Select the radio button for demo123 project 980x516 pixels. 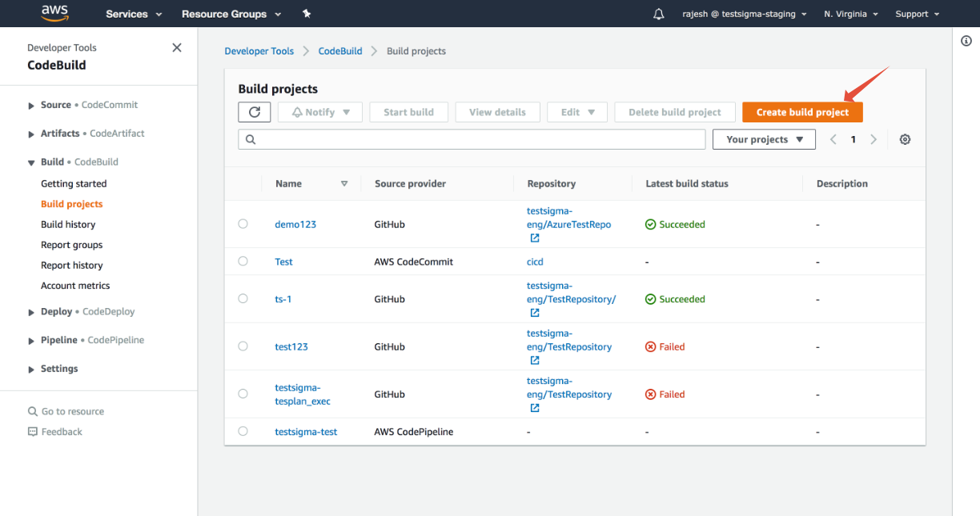(243, 224)
